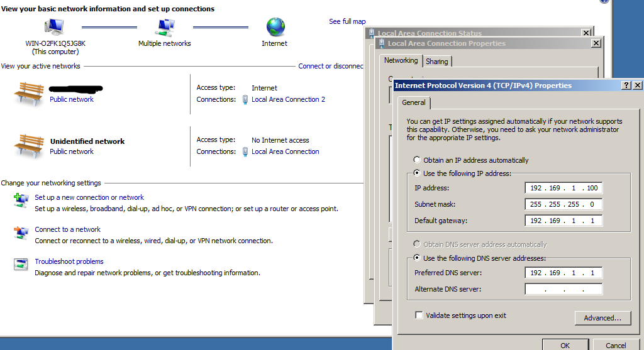Screen dimensions: 644x350
Task: Open the See full map link
Action: coord(347,21)
